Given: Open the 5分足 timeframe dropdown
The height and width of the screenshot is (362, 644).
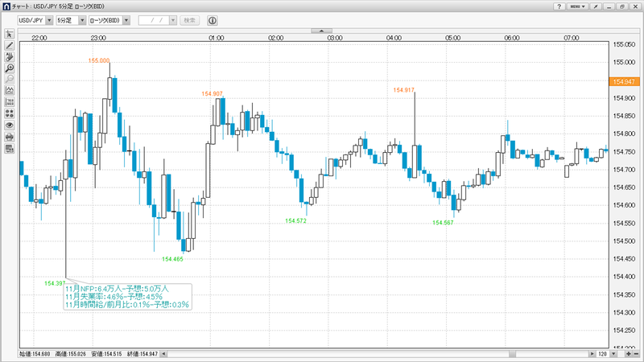Looking at the screenshot, I should [x=82, y=20].
